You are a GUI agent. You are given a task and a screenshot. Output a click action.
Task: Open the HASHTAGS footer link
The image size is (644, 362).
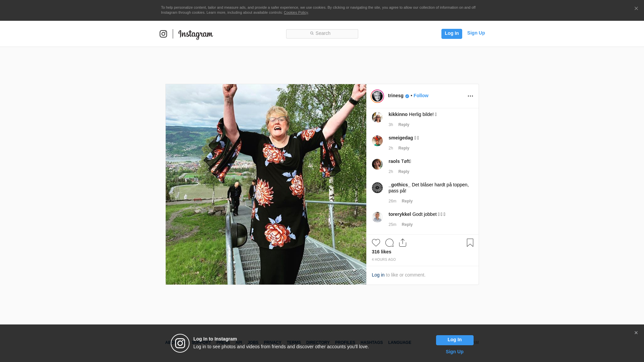372,343
